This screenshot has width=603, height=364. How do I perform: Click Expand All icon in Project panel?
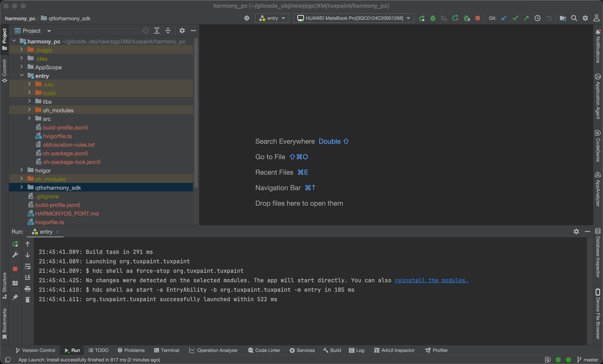tap(157, 31)
